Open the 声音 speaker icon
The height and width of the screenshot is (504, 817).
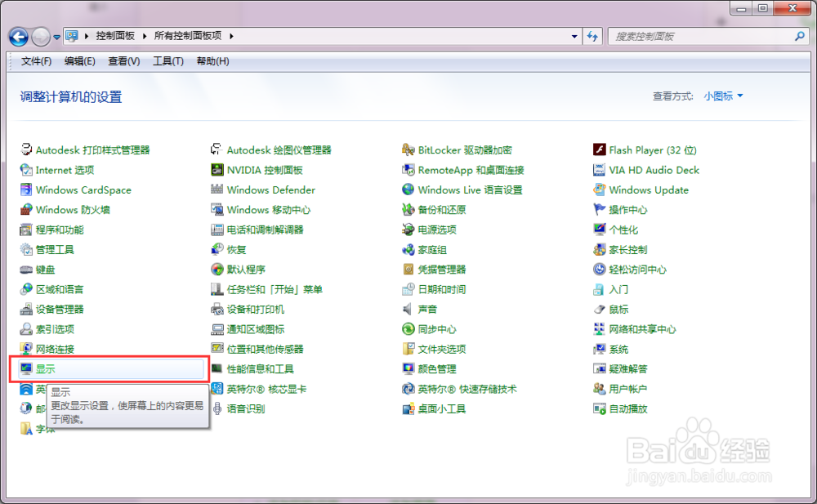click(x=408, y=309)
